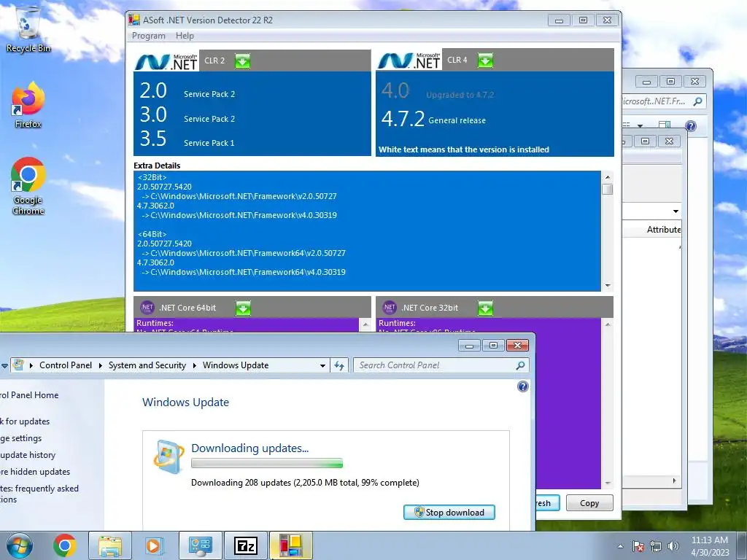Click the CLR 4 green download arrow icon

(x=485, y=61)
